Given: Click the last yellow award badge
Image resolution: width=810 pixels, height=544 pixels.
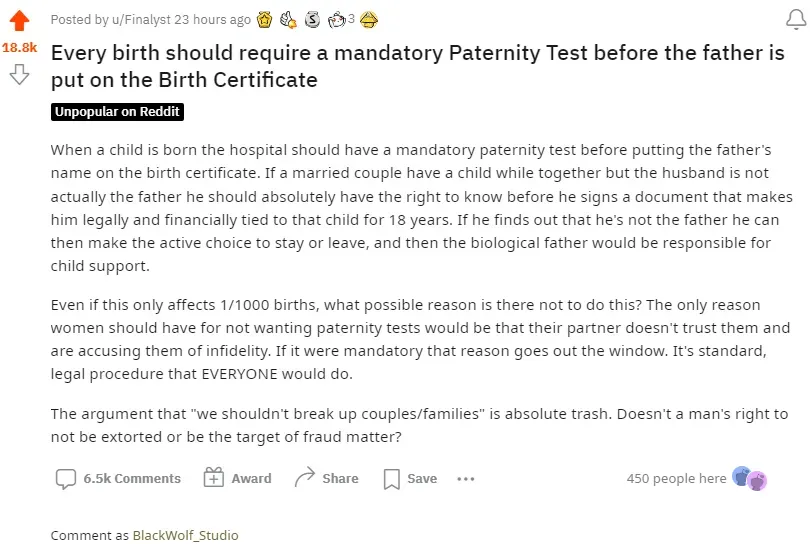Looking at the screenshot, I should coord(368,19).
